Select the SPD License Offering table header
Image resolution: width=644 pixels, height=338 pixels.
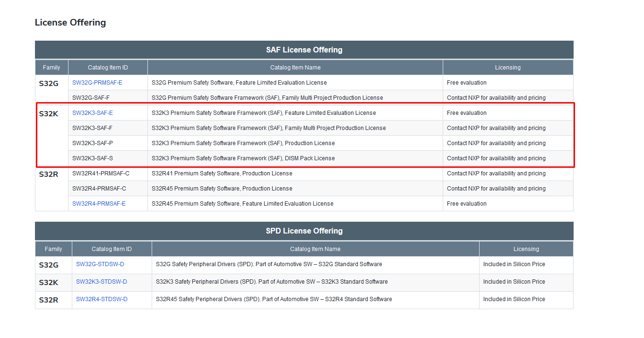click(x=304, y=231)
